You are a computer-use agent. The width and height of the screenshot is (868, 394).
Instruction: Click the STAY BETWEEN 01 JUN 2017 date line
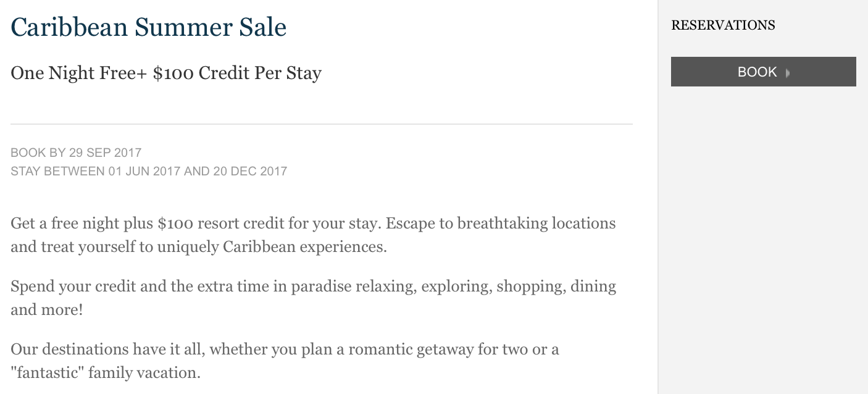[x=149, y=171]
